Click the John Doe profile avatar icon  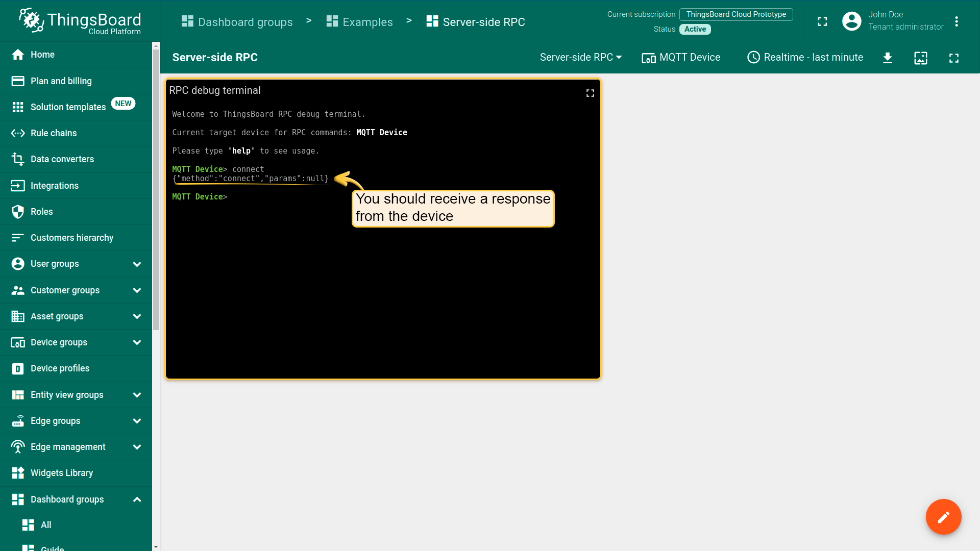851,21
